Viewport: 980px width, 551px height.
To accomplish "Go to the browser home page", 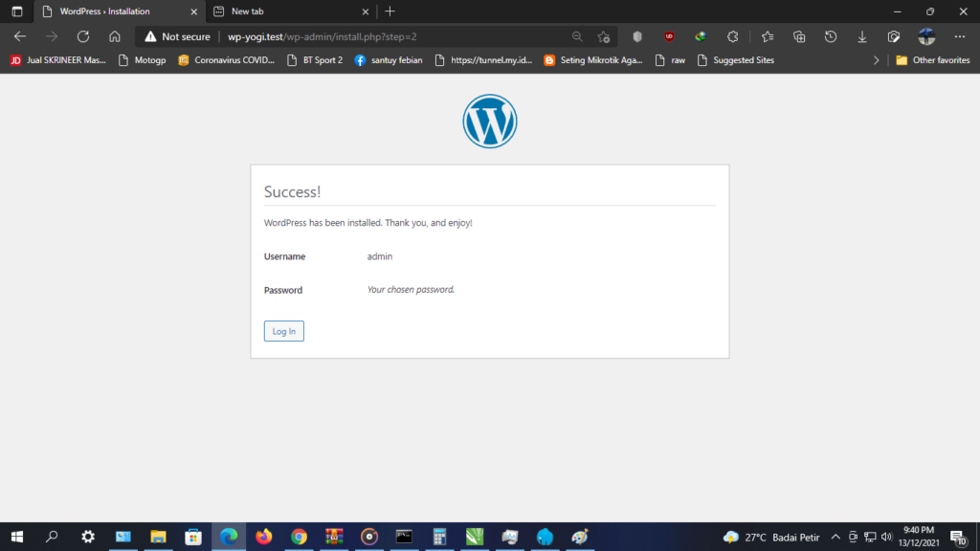I will 115,36.
